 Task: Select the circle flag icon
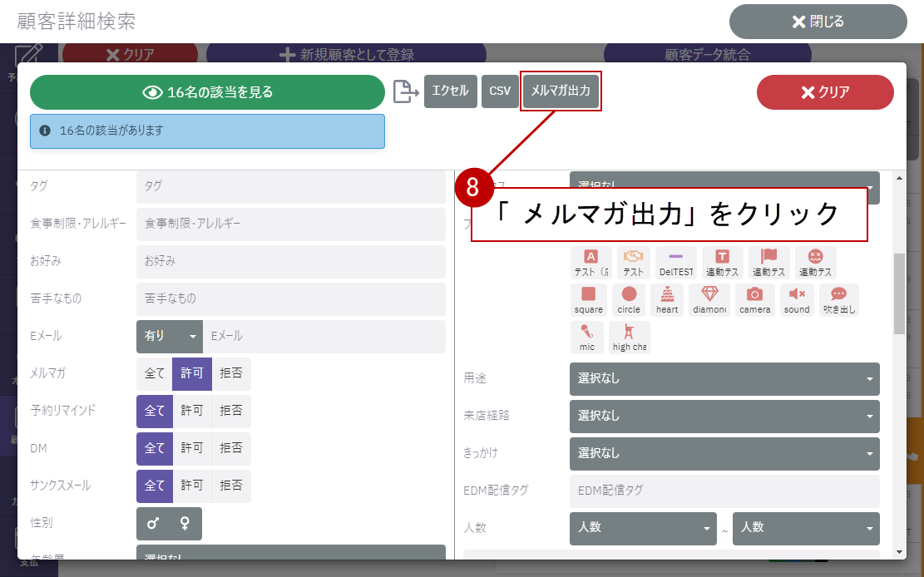coord(629,299)
